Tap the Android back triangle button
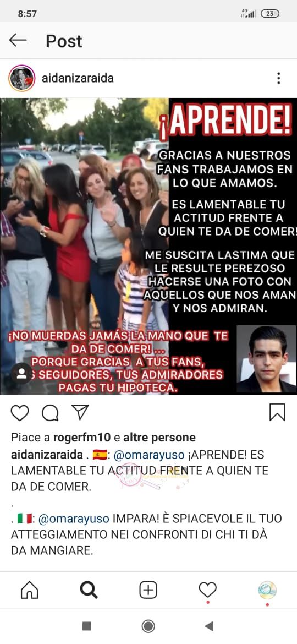 coord(209,626)
